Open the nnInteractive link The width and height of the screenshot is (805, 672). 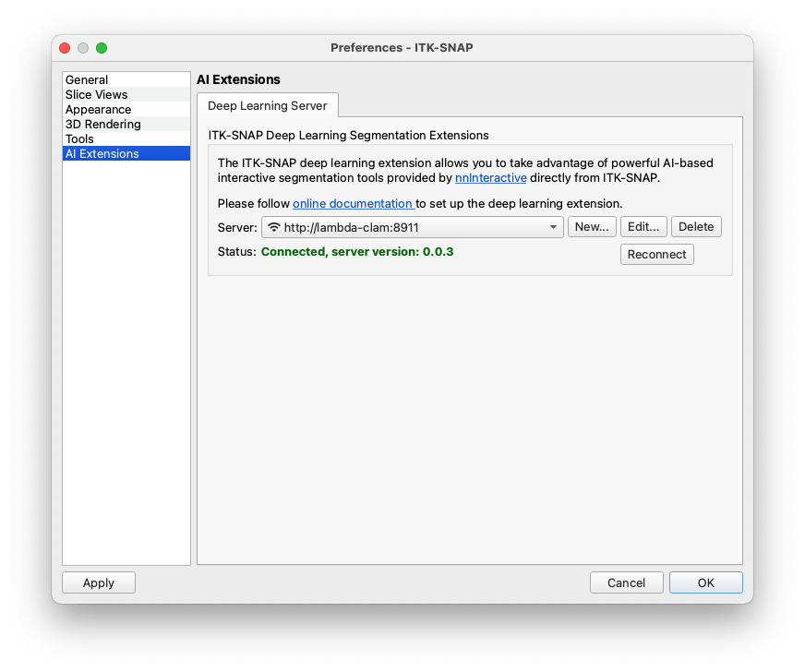tap(491, 177)
